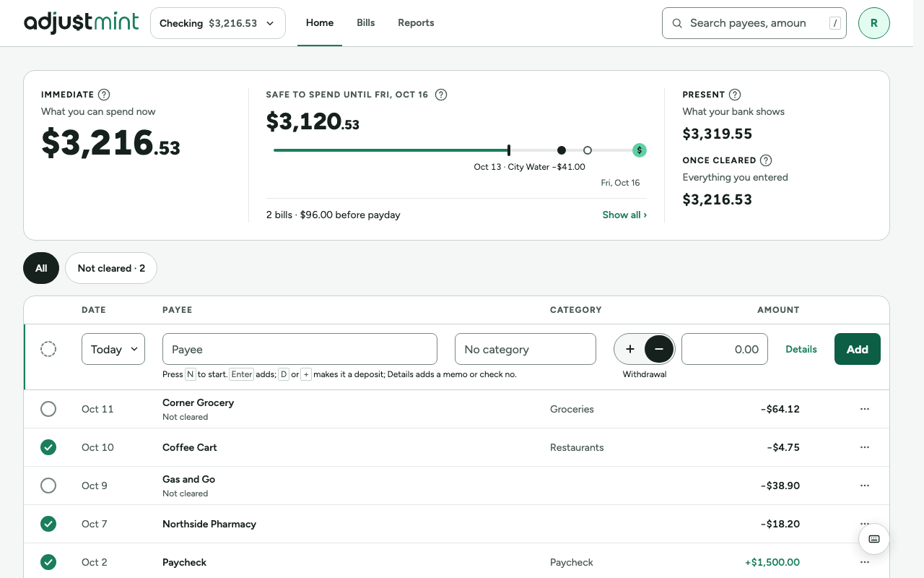This screenshot has height=578, width=924.
Task: Open help icon next to Once Cleared
Action: point(766,160)
